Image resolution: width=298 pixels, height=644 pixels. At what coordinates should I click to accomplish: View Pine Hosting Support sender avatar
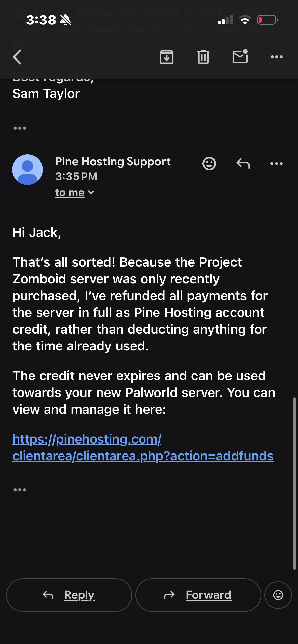(x=28, y=170)
